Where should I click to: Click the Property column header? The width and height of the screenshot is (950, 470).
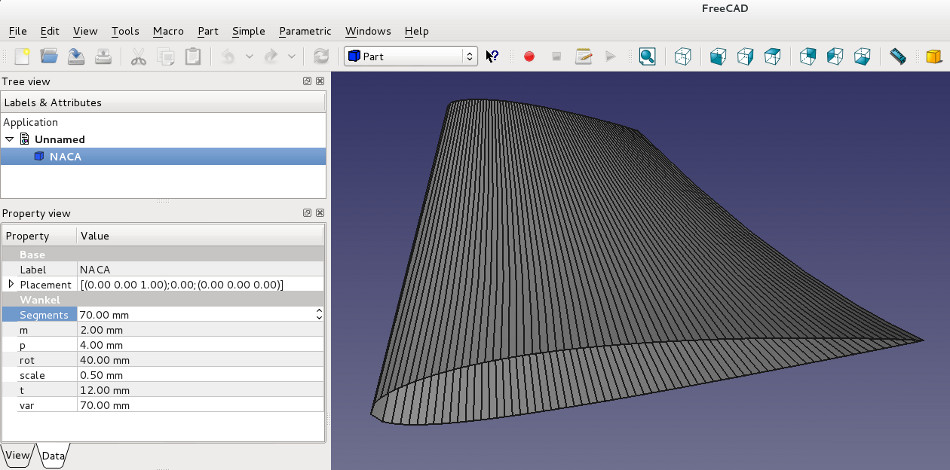click(x=39, y=236)
